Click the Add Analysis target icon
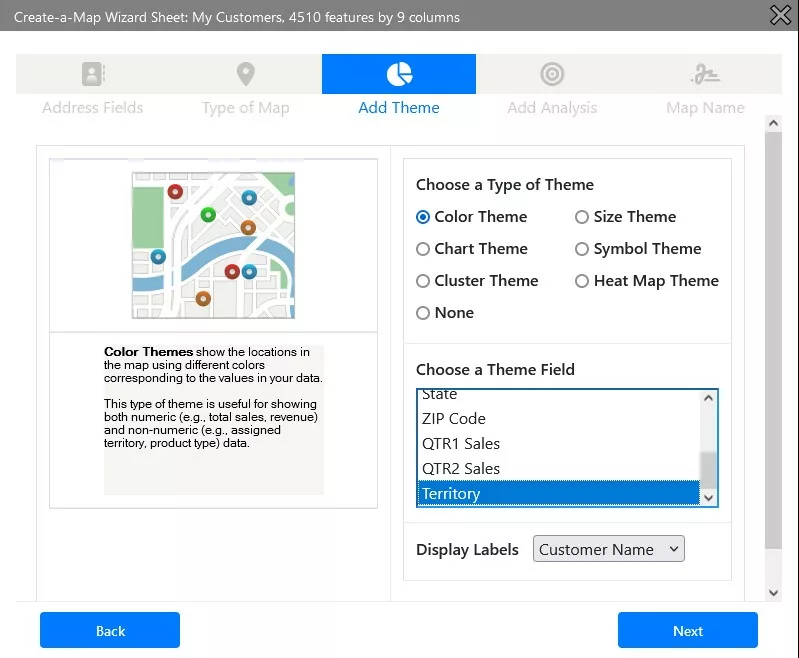Image resolution: width=799 pixels, height=658 pixels. [x=552, y=74]
